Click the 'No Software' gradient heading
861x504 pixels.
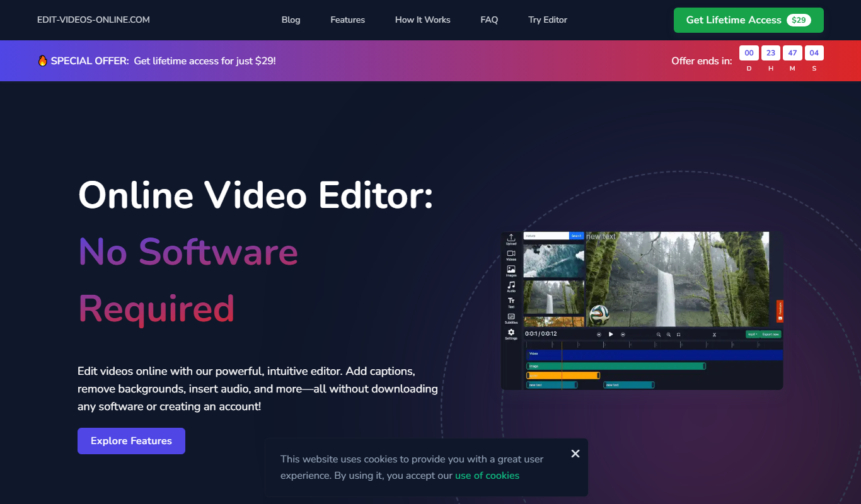pos(188,252)
